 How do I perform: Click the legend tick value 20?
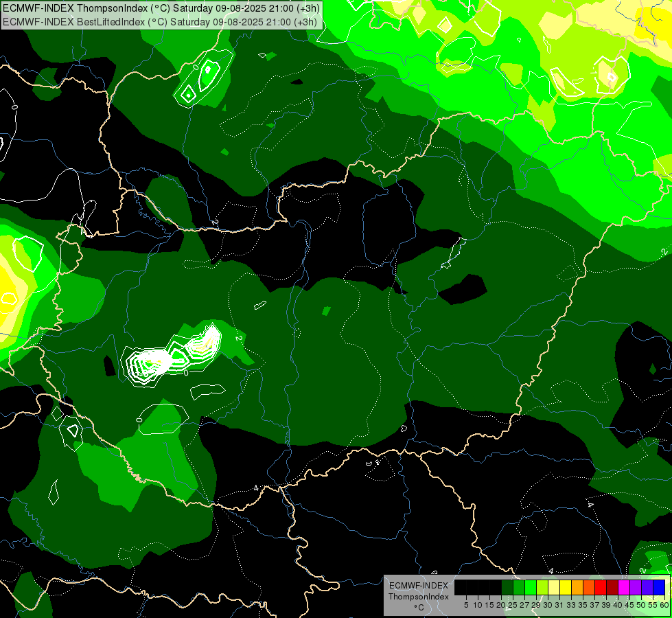pos(502,605)
